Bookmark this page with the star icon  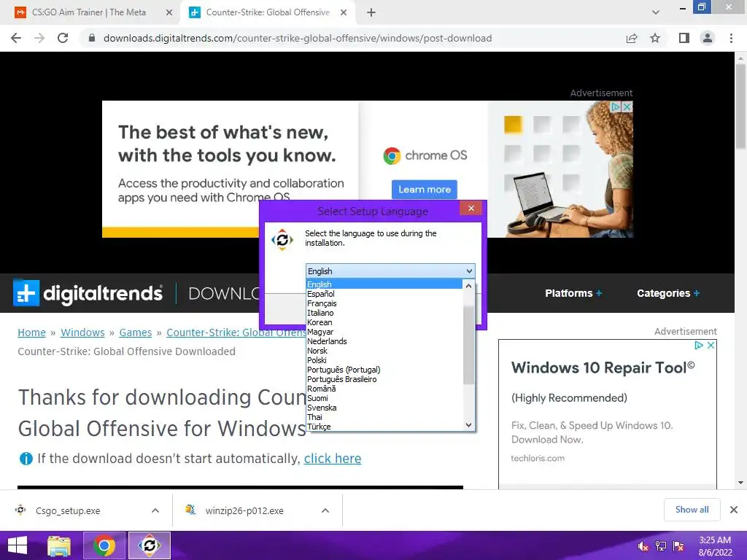click(655, 38)
